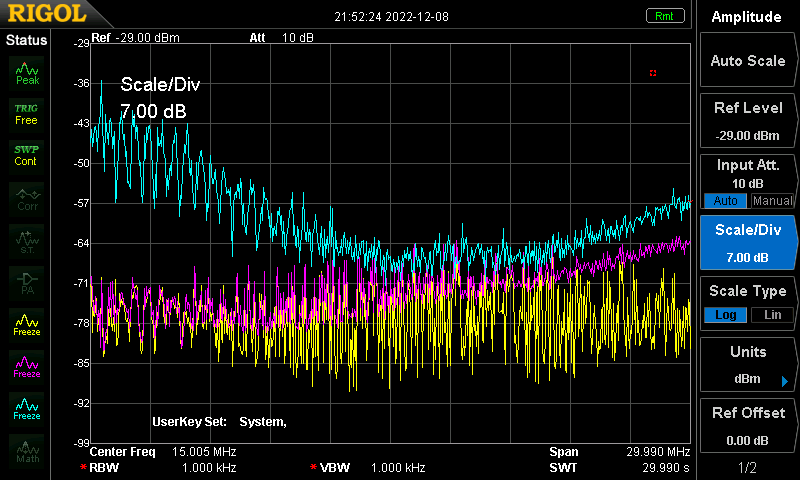Open the Ref Offset 0.00 dB setting

tap(747, 426)
